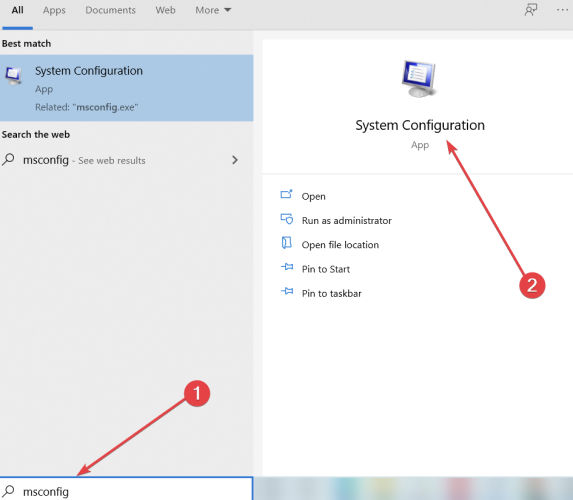Click the Pin to taskbar pin icon
Viewport: 573px width, 500px height.
[287, 291]
